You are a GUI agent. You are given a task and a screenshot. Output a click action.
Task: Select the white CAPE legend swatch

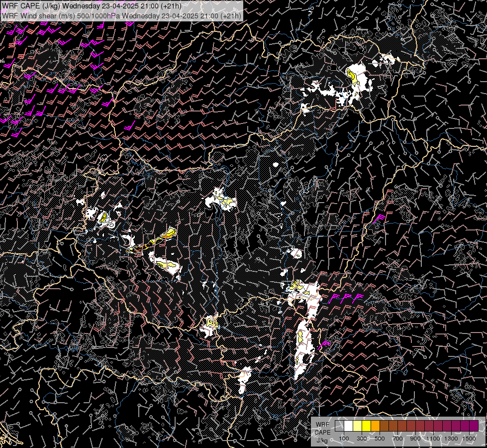[349, 426]
